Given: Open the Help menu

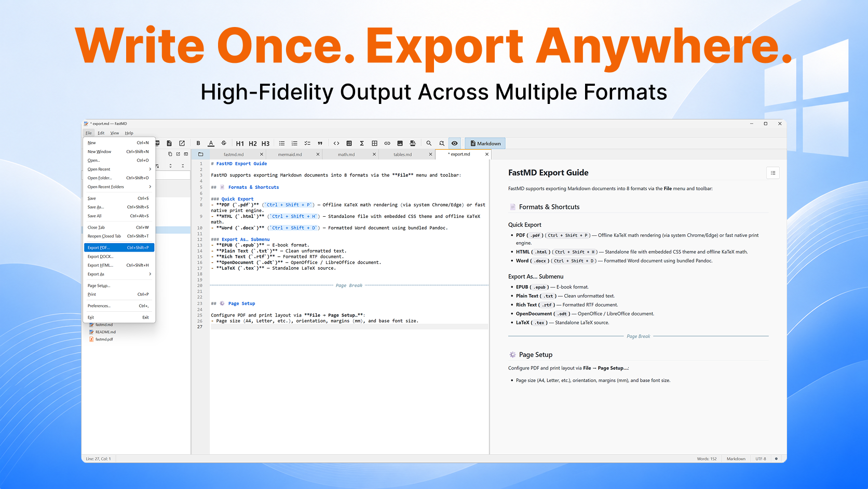Looking at the screenshot, I should [129, 133].
